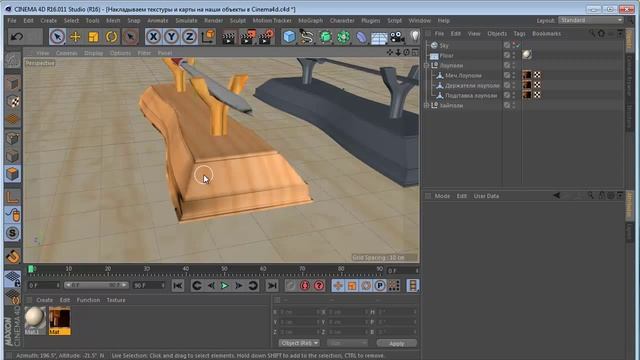The width and height of the screenshot is (640, 360).
Task: Expand the Хайполи group
Action: 426,105
